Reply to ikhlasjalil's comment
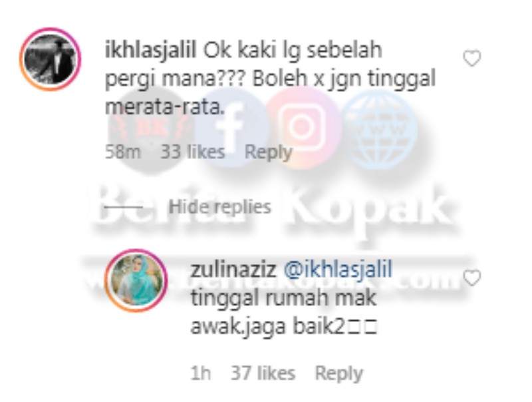This screenshot has width=532, height=402. point(268,152)
